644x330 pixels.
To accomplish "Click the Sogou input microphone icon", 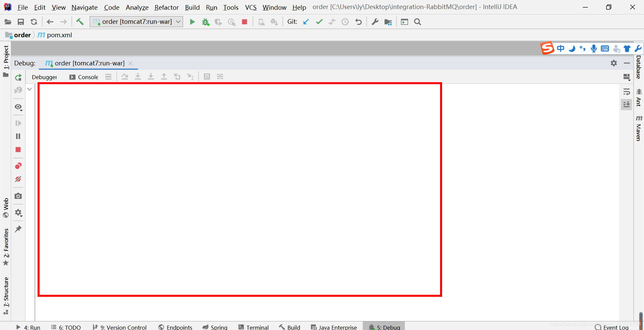I will click(594, 49).
